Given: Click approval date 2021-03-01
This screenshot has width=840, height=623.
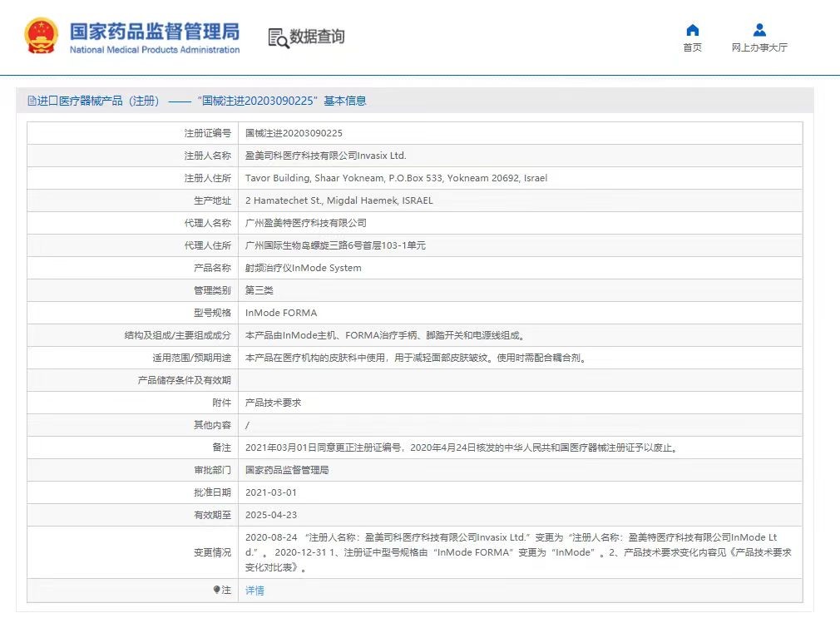Looking at the screenshot, I should click(x=270, y=493).
